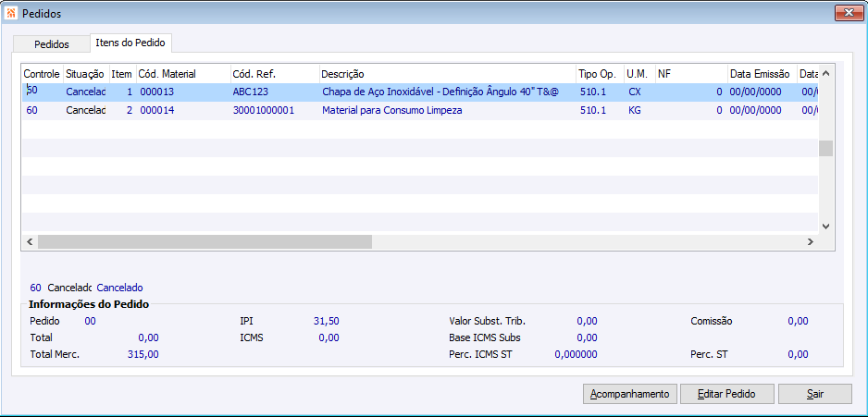Select the Chapa de Aço Inoxidável row

click(x=440, y=92)
